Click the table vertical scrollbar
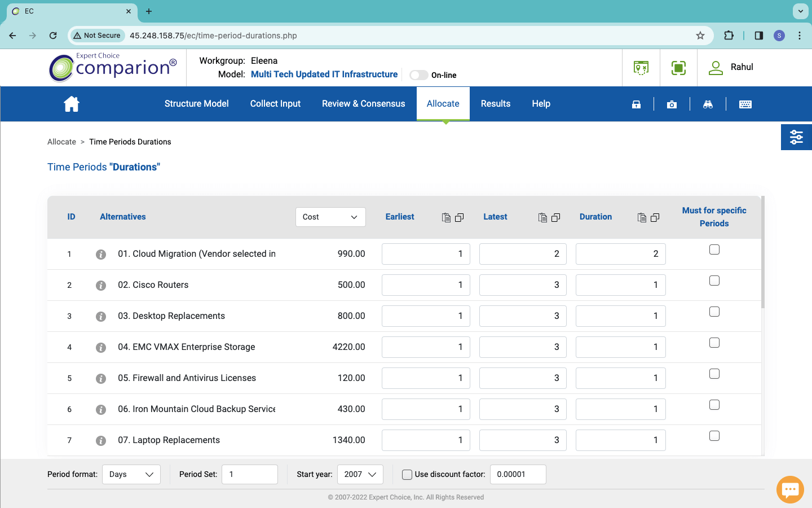This screenshot has height=508, width=812. (x=763, y=252)
